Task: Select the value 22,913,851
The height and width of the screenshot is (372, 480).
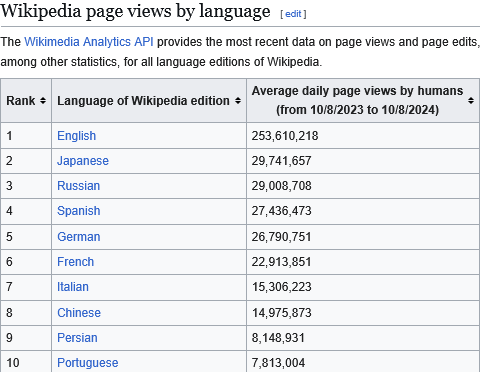Action: [281, 262]
